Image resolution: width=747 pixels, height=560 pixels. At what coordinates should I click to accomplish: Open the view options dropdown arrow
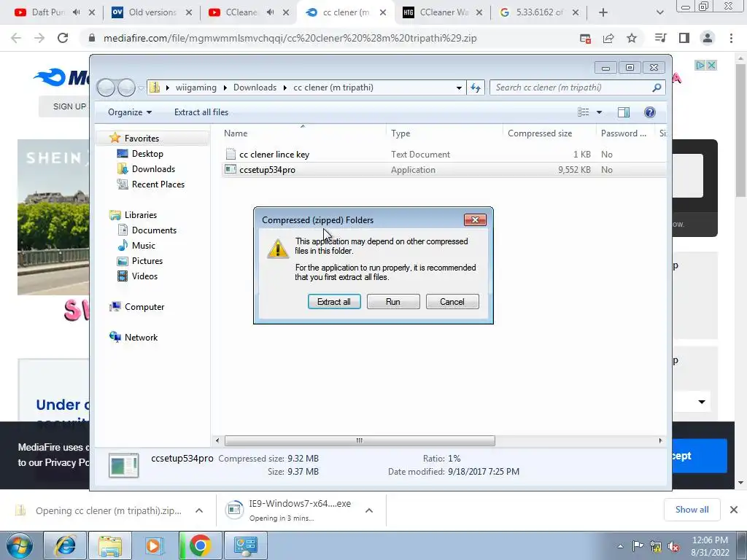coord(600,112)
